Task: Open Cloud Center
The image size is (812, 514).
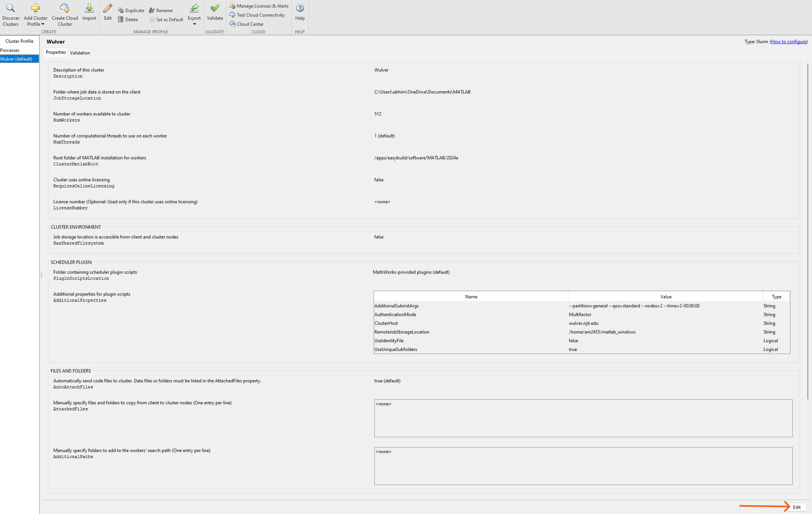Action: 247,24
